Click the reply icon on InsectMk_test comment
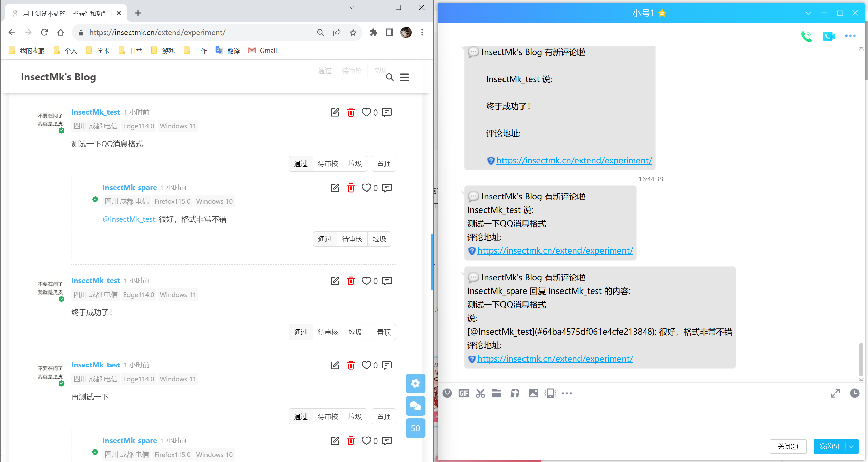868x462 pixels. coord(388,113)
